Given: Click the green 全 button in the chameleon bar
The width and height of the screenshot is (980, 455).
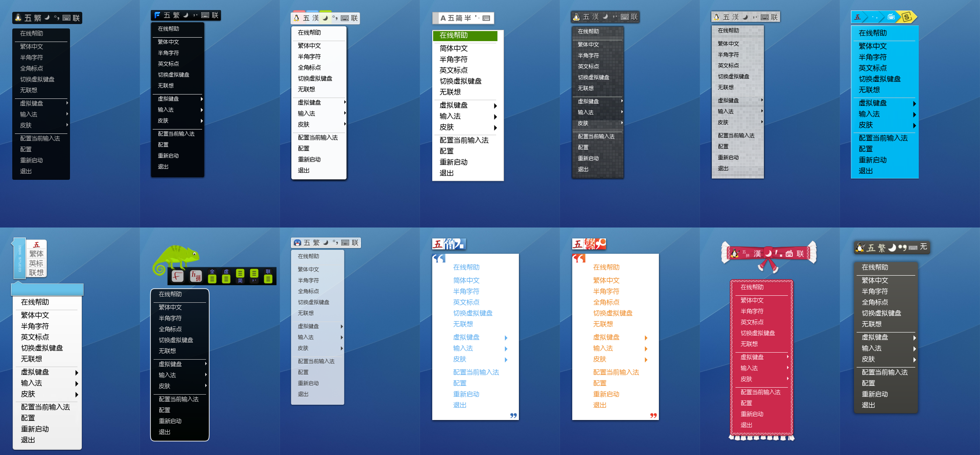Looking at the screenshot, I should tap(212, 276).
